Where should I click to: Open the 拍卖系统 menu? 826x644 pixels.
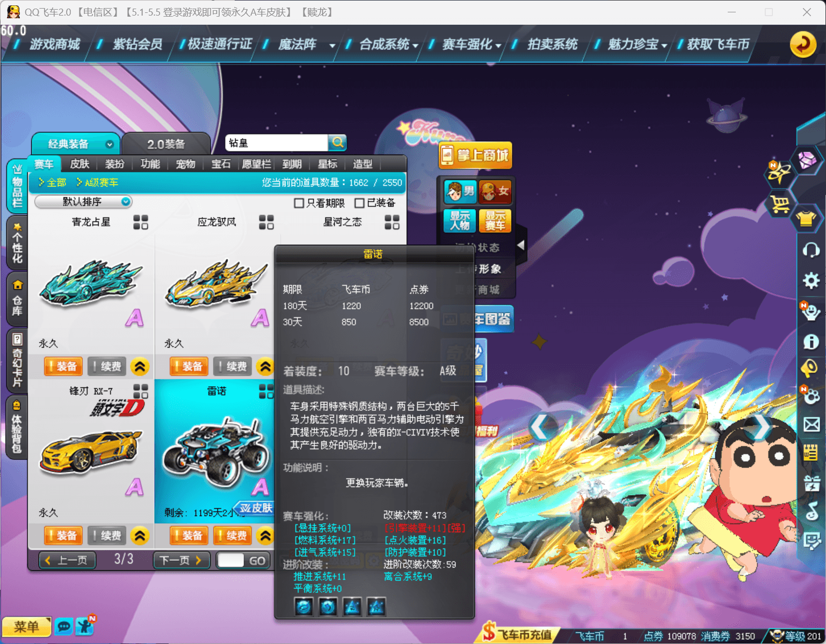tap(552, 44)
